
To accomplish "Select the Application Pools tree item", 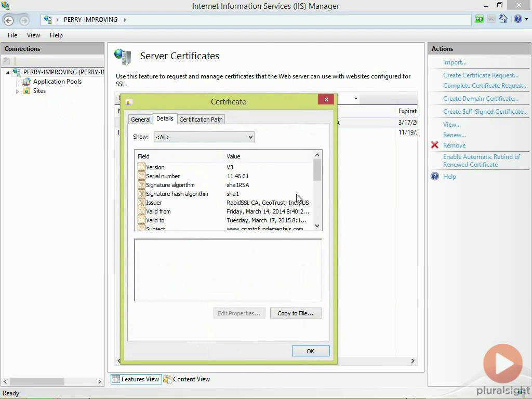I will 57,82.
